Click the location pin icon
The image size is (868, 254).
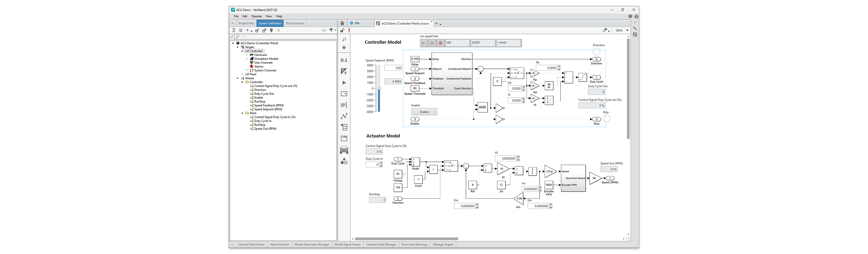[271, 30]
